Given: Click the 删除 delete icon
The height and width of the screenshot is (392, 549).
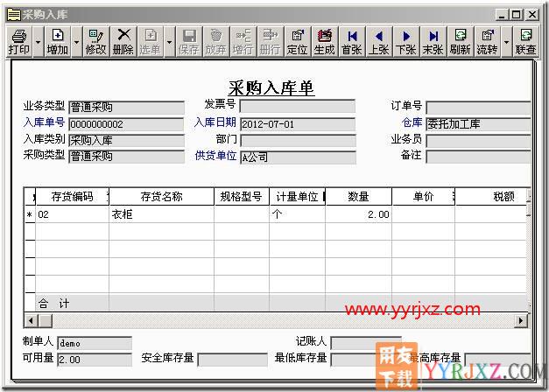Looking at the screenshot, I should [x=123, y=42].
